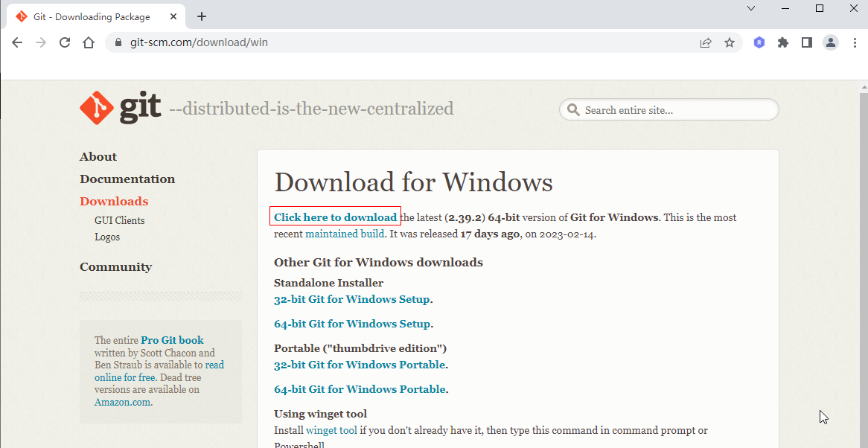Viewport: 868px width, 448px height.
Task: Open the Extensions puzzle menu
Action: [x=782, y=42]
